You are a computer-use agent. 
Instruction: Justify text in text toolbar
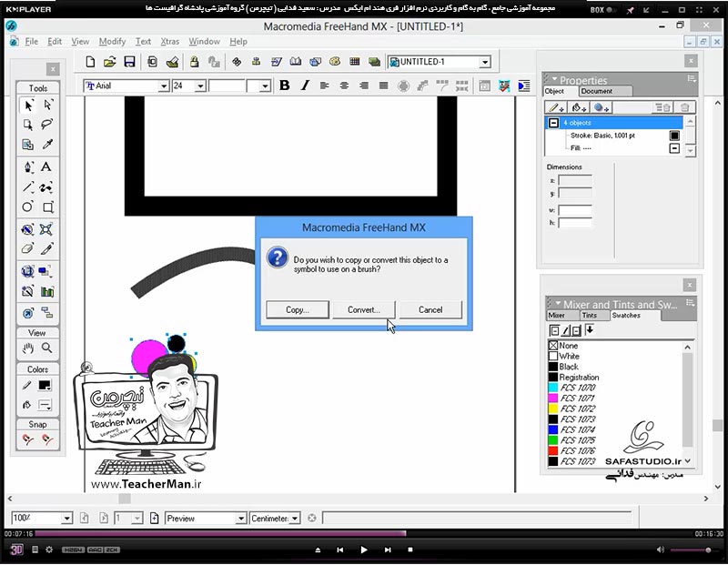pyautogui.click(x=383, y=86)
